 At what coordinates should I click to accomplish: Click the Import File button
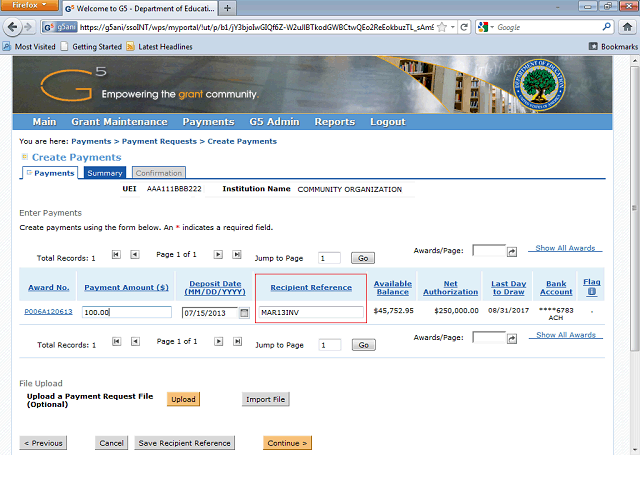pos(266,399)
